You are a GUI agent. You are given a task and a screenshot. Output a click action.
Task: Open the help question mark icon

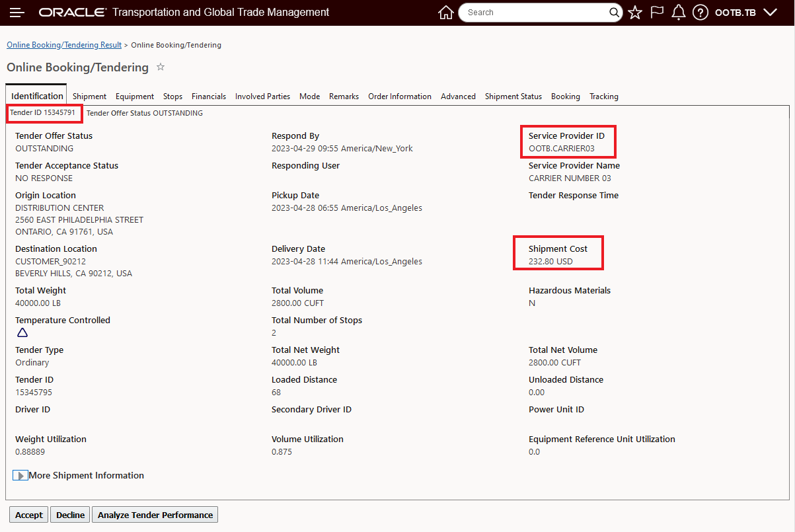point(700,13)
